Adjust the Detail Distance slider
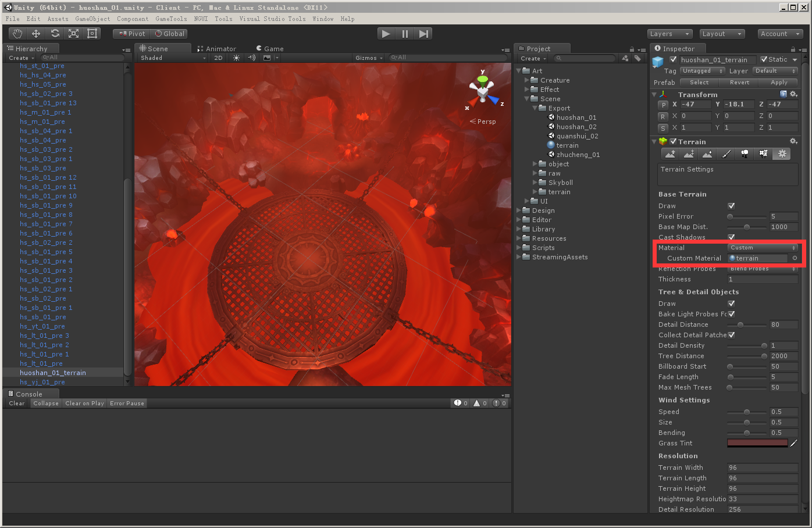812x528 pixels. pyautogui.click(x=747, y=324)
